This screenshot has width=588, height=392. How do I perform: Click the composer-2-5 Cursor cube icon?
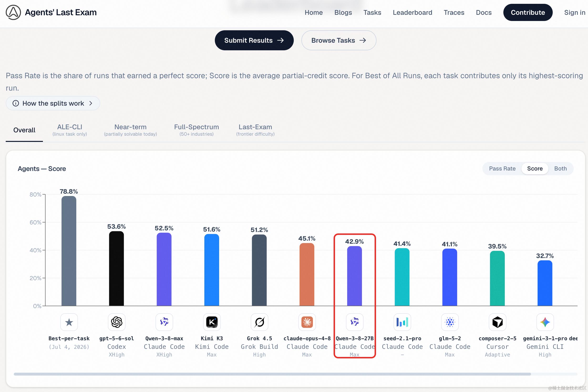[497, 322]
